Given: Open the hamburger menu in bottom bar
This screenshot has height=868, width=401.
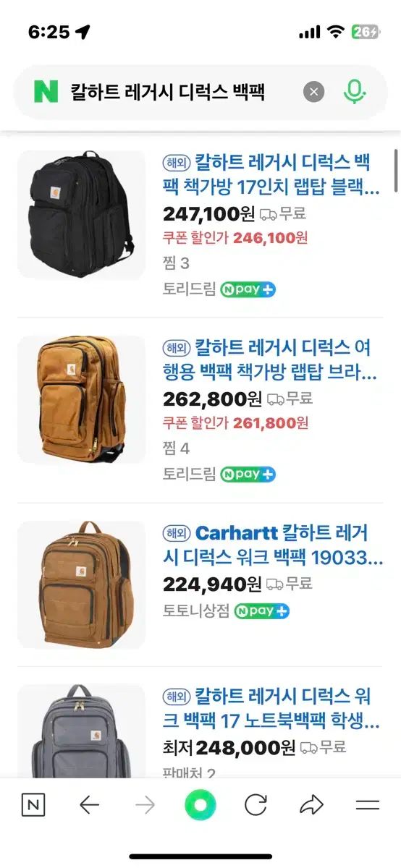Looking at the screenshot, I should pos(368,805).
